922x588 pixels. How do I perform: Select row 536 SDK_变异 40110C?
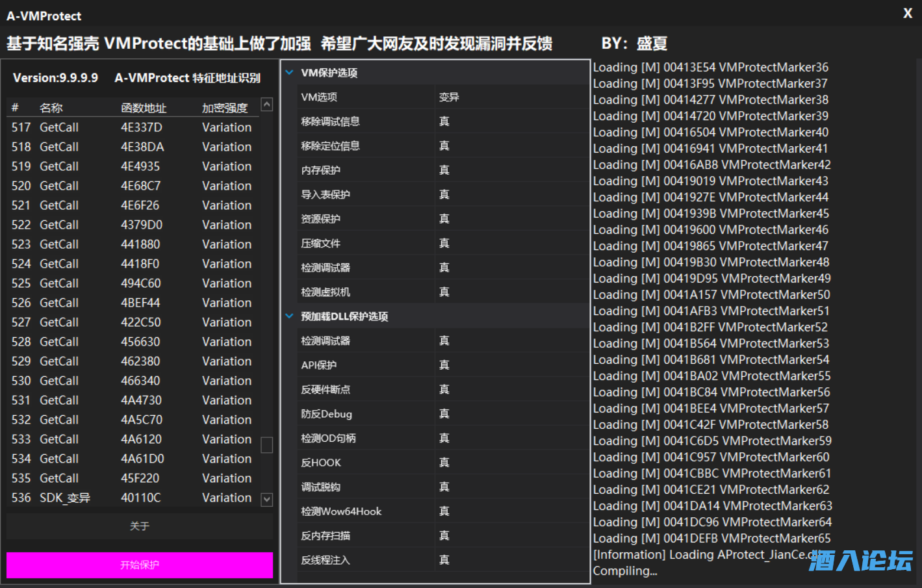(x=133, y=498)
